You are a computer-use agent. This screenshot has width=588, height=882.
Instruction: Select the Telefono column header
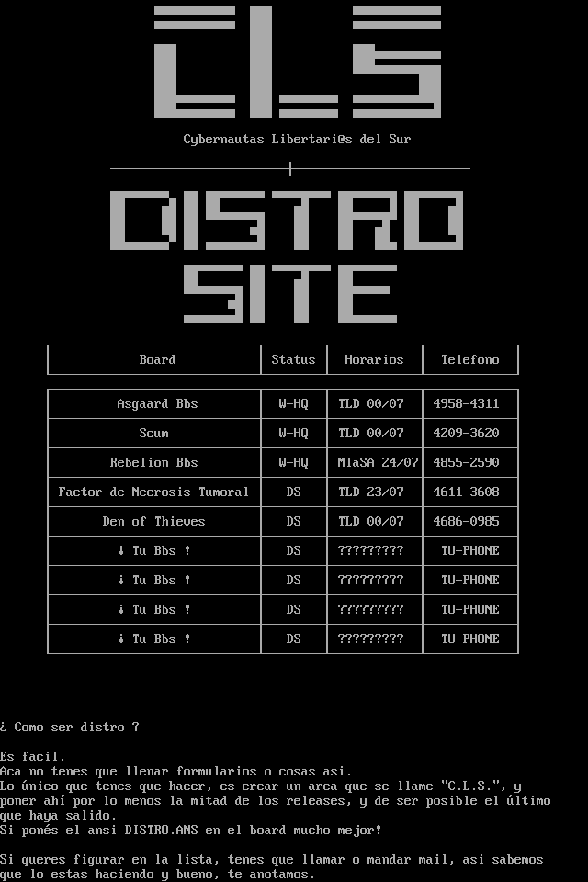469,360
